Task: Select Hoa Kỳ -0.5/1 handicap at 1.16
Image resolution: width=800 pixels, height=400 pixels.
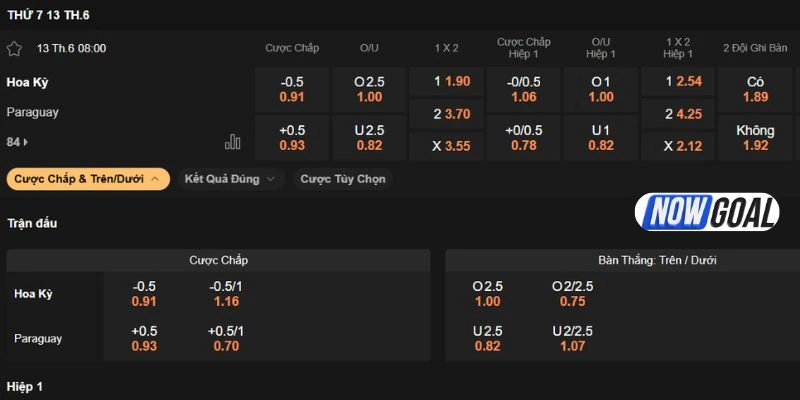Action: (x=226, y=293)
